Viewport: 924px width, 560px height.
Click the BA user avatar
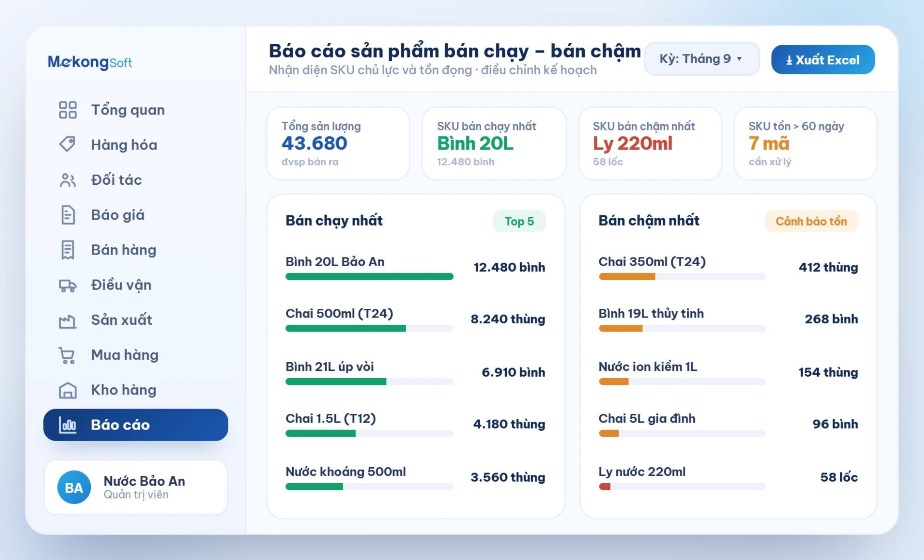point(74,487)
